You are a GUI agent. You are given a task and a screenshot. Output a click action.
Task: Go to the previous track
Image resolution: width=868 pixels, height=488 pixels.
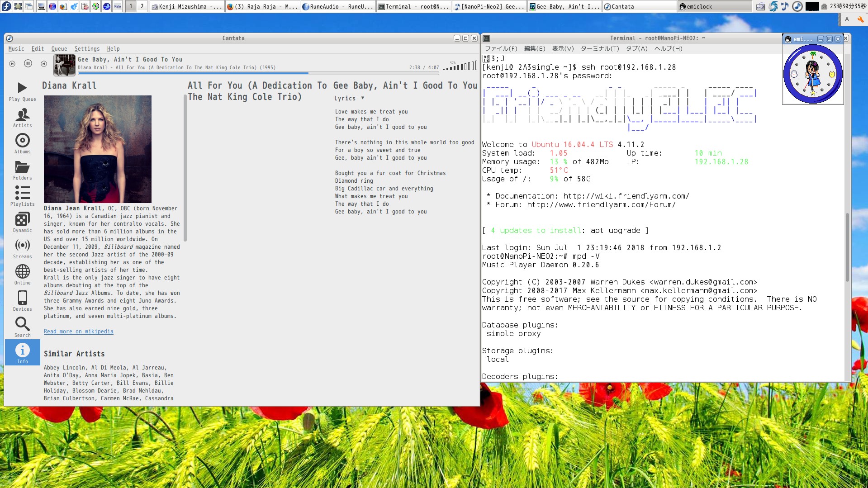pyautogui.click(x=12, y=64)
